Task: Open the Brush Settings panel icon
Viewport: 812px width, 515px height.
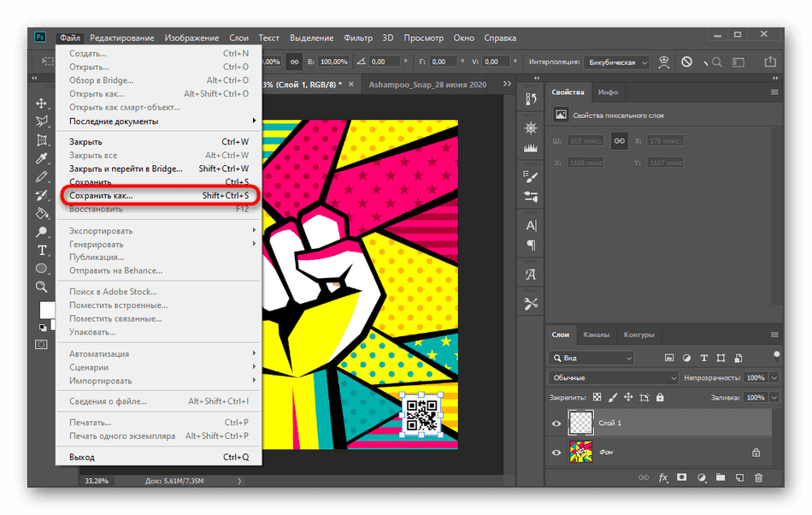Action: point(531,177)
